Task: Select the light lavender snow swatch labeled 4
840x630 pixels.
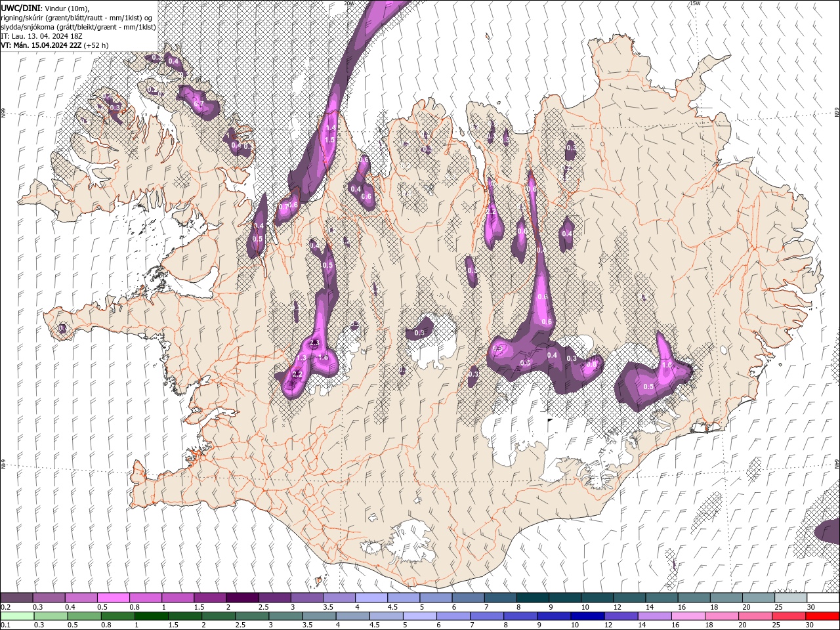Action: (x=371, y=598)
